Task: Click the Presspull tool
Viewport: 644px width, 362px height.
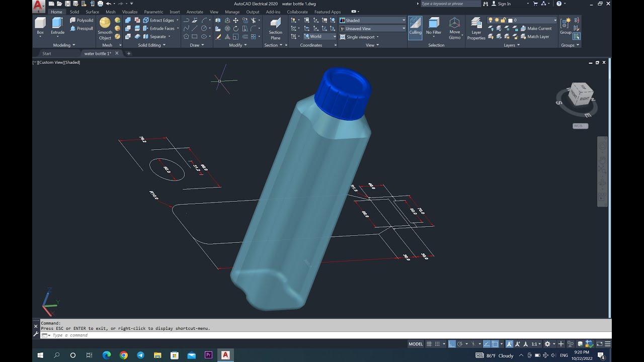Action: pyautogui.click(x=82, y=29)
